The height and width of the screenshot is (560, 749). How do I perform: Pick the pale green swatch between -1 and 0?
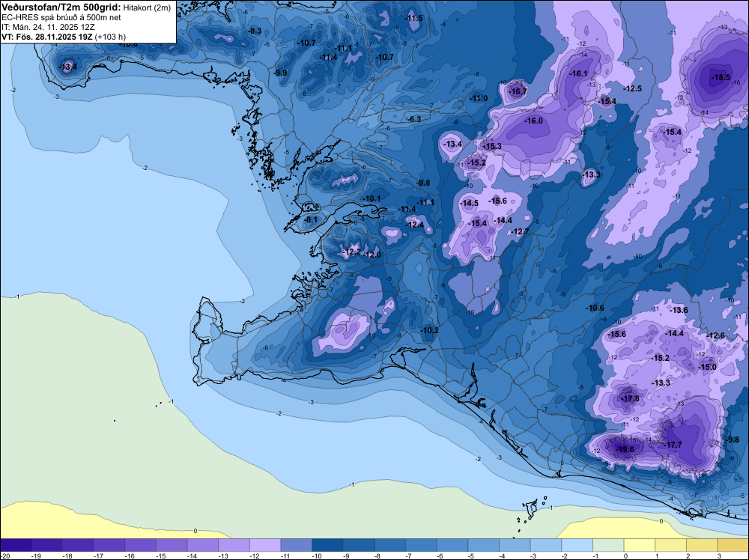point(608,545)
